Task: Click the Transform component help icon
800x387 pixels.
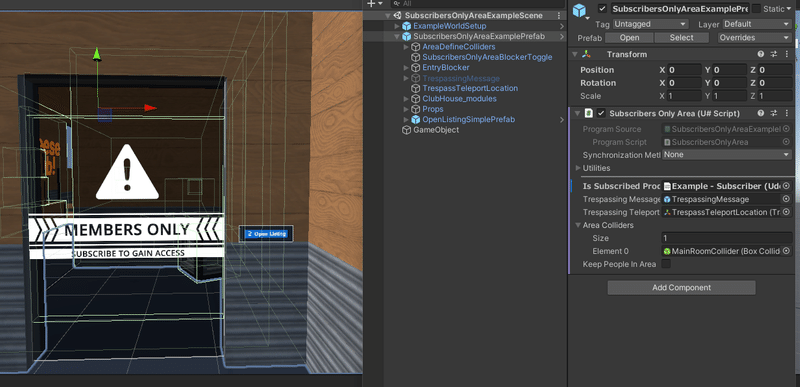Action: (761, 54)
